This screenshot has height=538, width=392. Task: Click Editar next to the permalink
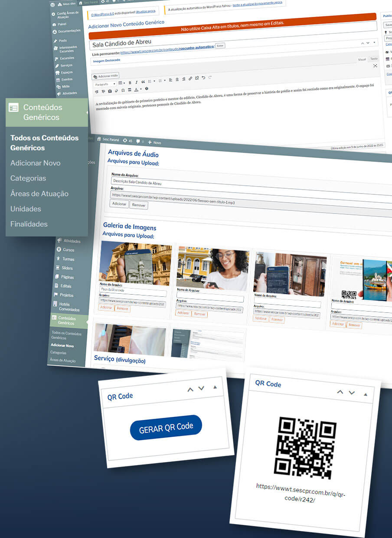220,46
